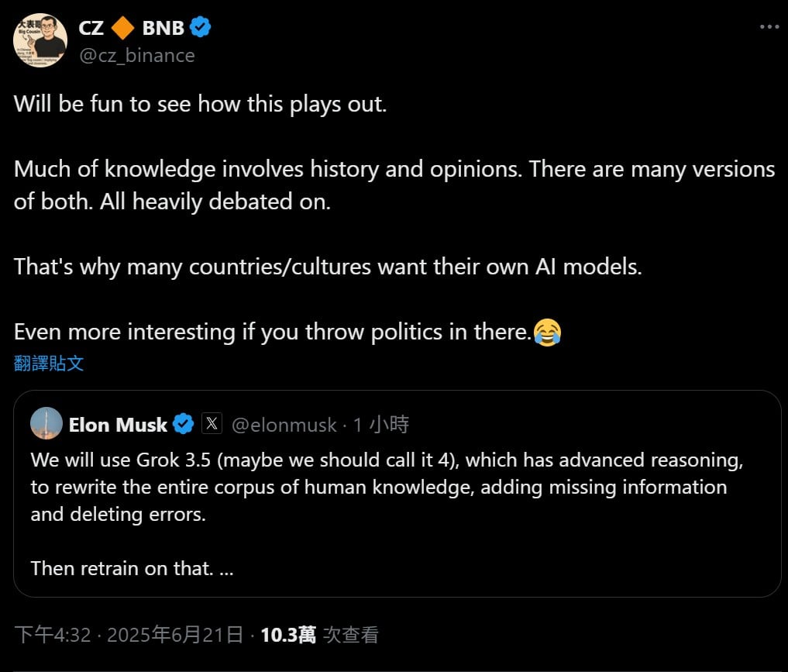The height and width of the screenshot is (672, 788).
Task: Click the 2025年6月21日 post date
Action: pyautogui.click(x=175, y=635)
